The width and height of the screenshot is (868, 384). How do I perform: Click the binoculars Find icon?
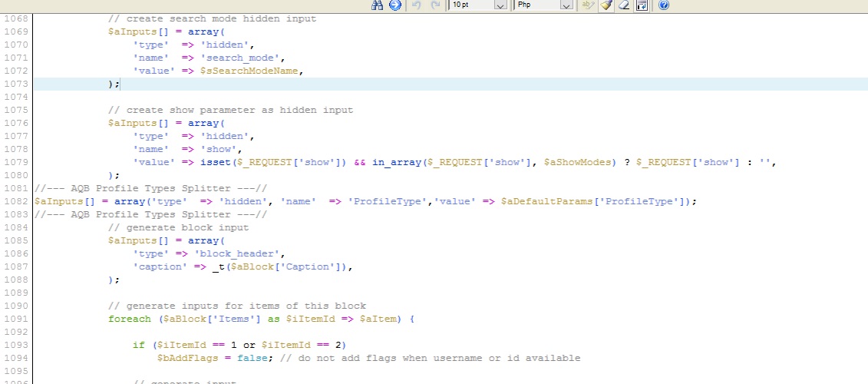tap(377, 5)
